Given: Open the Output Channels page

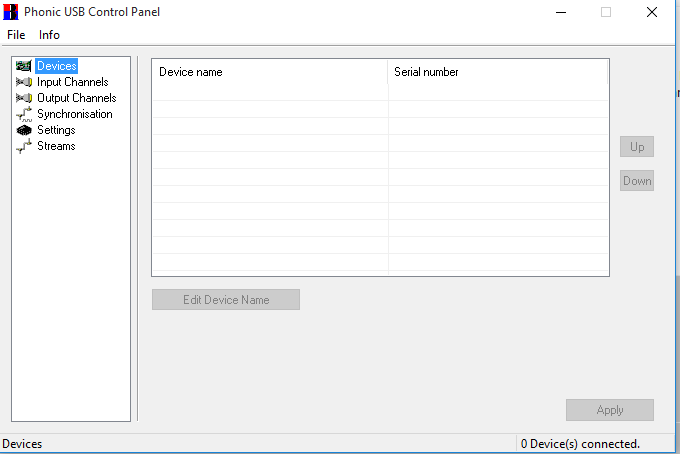Looking at the screenshot, I should 77,98.
